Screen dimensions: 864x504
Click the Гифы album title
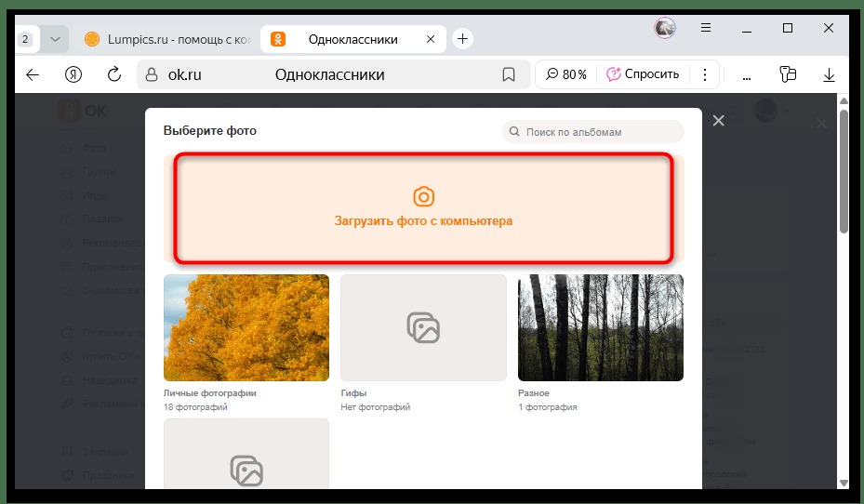[x=353, y=392]
